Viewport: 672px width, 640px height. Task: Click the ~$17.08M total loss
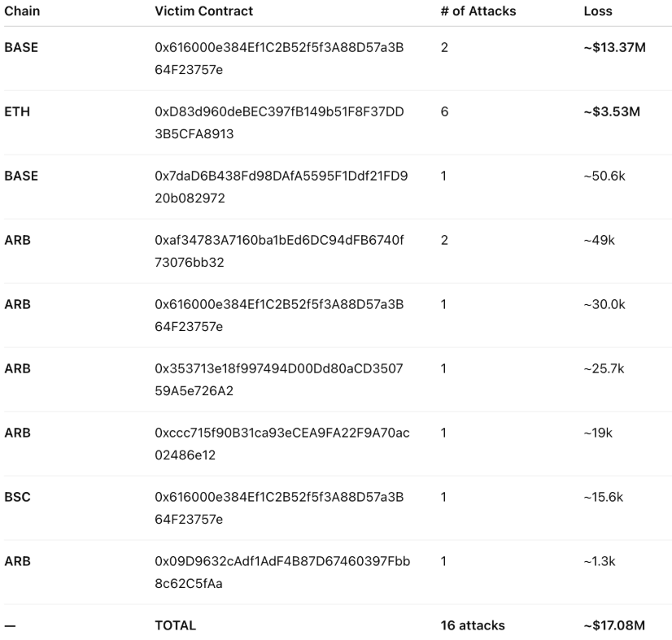pos(614,625)
